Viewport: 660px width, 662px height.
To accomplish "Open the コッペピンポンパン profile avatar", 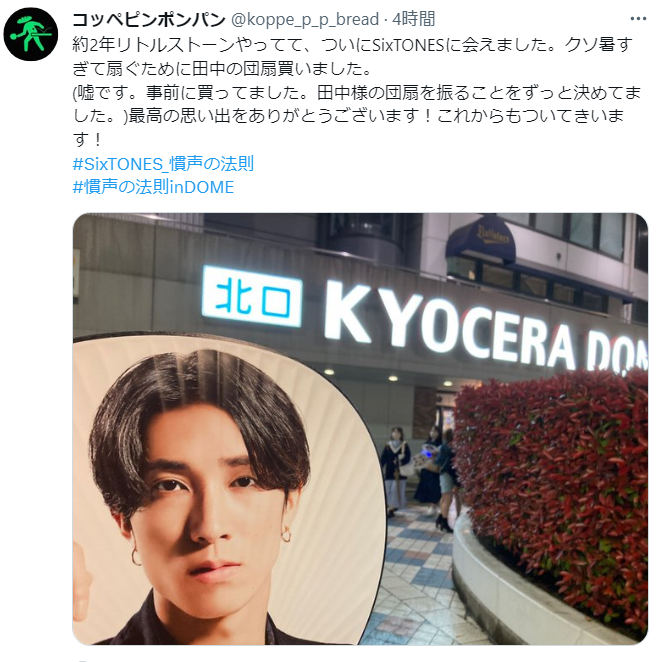I will pyautogui.click(x=30, y=34).
